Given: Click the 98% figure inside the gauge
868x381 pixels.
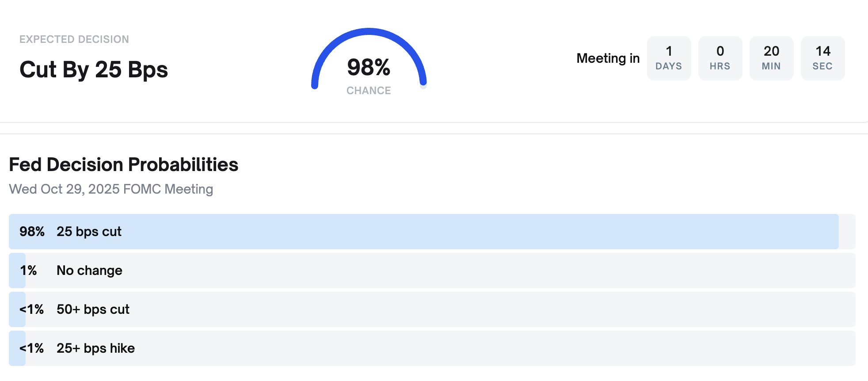Looking at the screenshot, I should (369, 67).
